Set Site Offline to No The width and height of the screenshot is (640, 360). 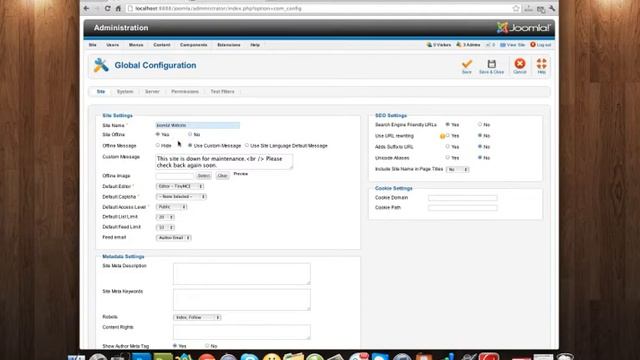point(190,134)
